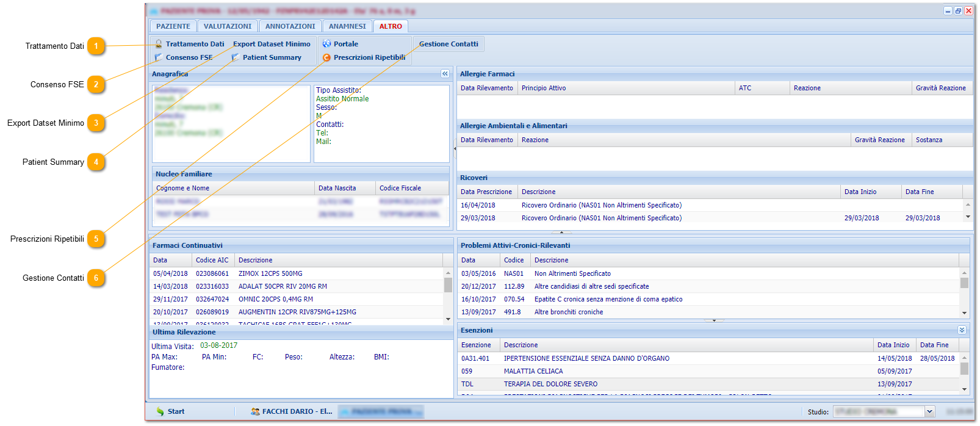Click the Gestione Contatti button
This screenshot has height=426, width=980.
click(x=449, y=44)
